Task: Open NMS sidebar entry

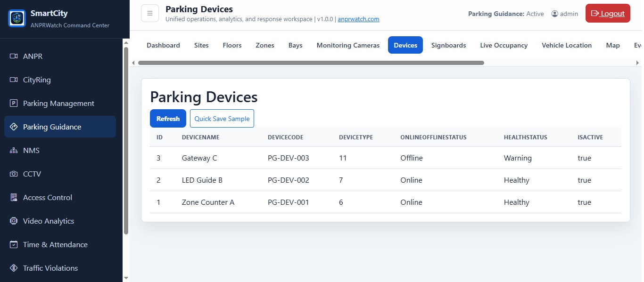Action: coord(60,150)
